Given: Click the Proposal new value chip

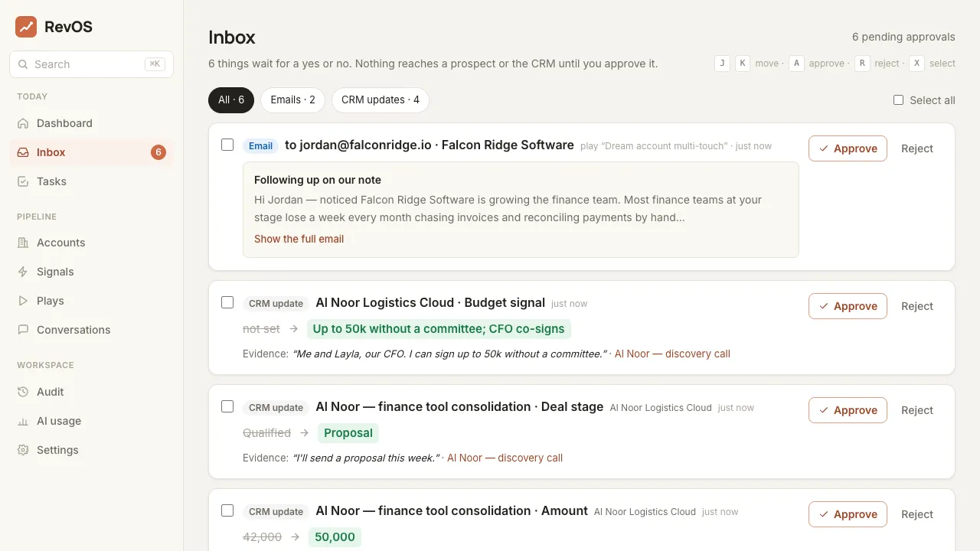Looking at the screenshot, I should (348, 433).
